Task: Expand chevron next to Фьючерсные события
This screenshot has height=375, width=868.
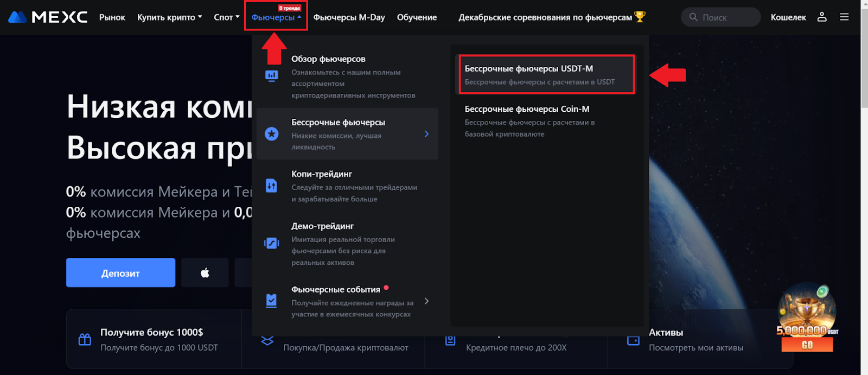Action: point(426,301)
